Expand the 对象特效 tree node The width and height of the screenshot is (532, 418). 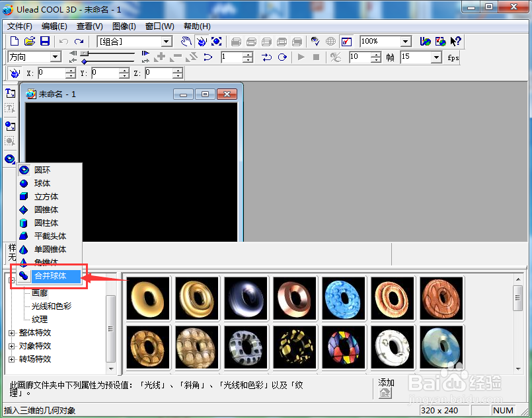11,346
